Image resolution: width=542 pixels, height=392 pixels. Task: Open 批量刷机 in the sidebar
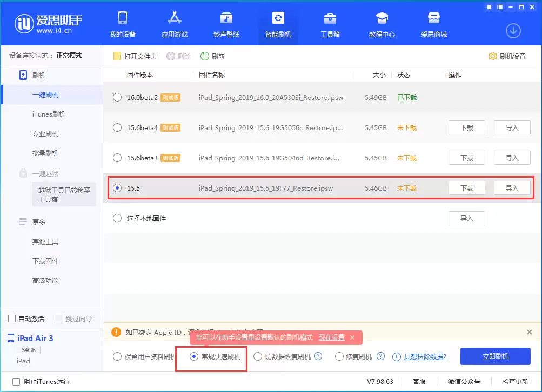(45, 153)
